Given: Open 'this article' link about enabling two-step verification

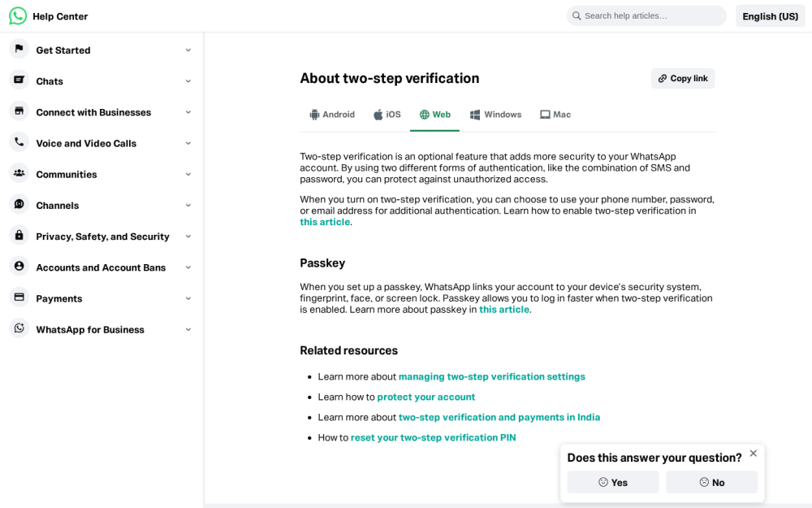Looking at the screenshot, I should pyautogui.click(x=325, y=222).
